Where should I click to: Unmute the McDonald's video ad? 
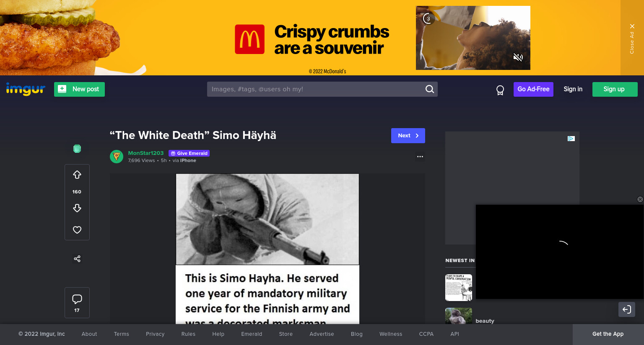[x=518, y=57]
